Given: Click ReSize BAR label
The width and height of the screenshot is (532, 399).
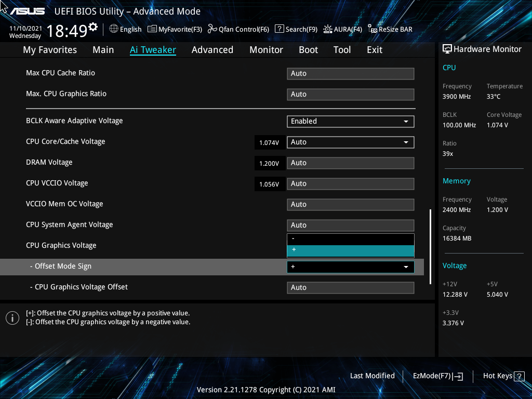Looking at the screenshot, I should [395, 30].
